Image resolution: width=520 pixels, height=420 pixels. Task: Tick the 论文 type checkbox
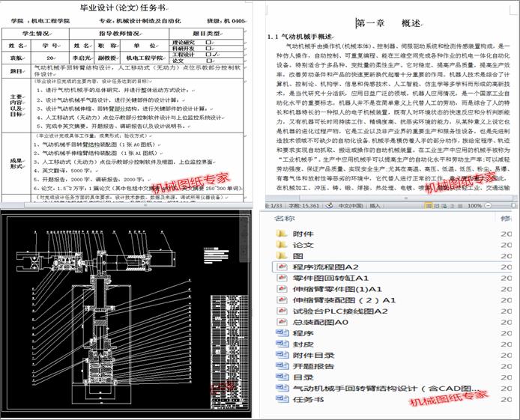tap(208, 61)
